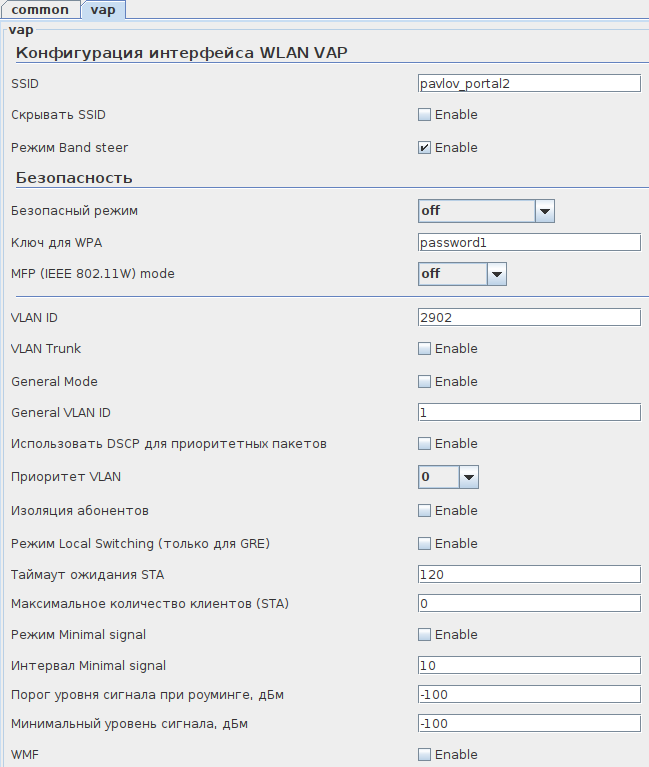
Task: Click the Ключ для WPA field
Action: tap(528, 242)
